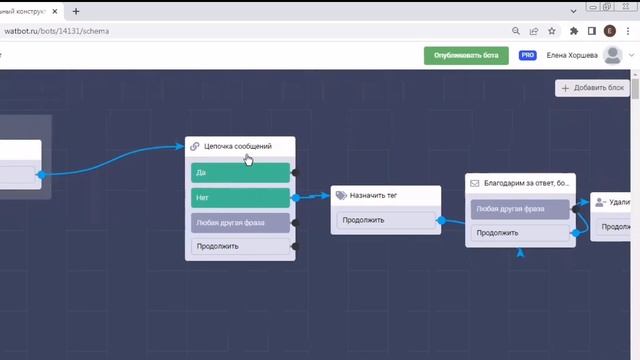Click the browser address bar URL
This screenshot has height=360, width=640.
[56, 31]
